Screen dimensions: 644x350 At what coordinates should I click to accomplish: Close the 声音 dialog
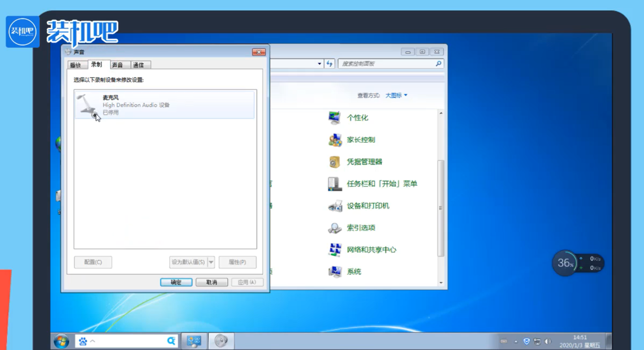[x=259, y=52]
